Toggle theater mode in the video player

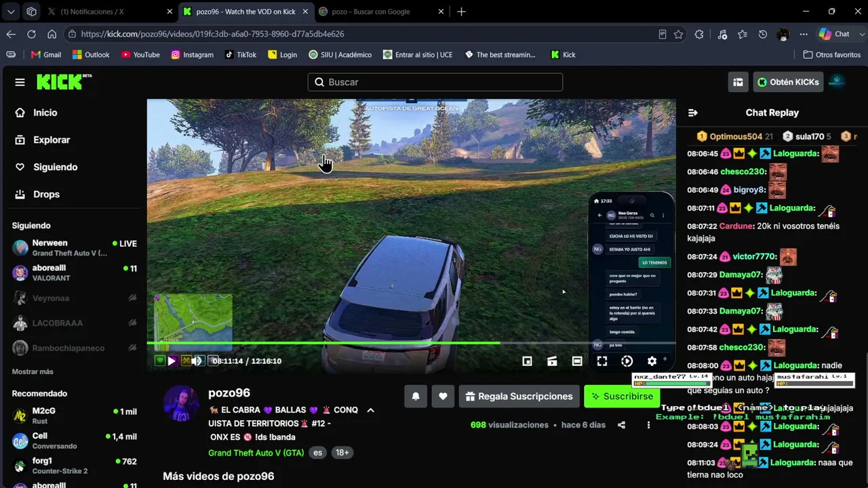[x=577, y=361]
